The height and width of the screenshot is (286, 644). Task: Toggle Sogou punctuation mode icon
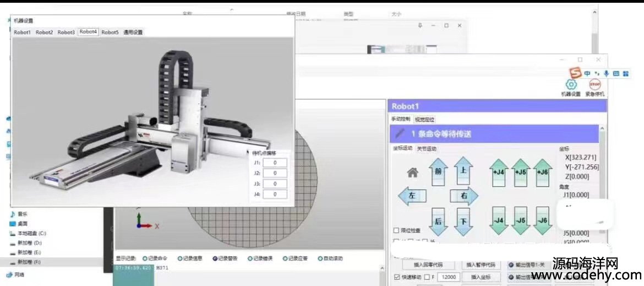pos(597,73)
